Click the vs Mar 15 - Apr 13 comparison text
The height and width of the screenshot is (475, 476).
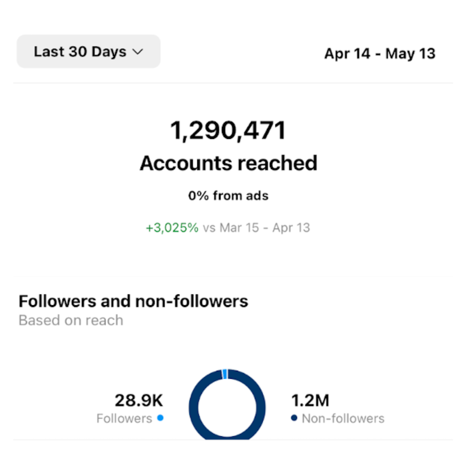point(256,228)
